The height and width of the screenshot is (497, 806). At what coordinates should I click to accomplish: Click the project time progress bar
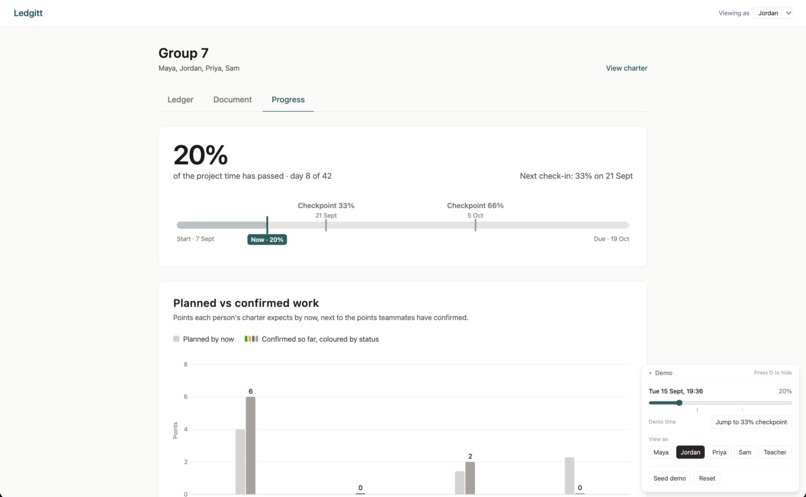tap(402, 225)
